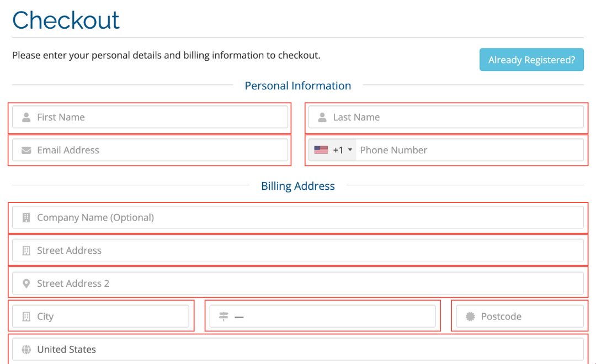This screenshot has height=364, width=596.
Task: Focus the first Street Address field
Action: (298, 250)
